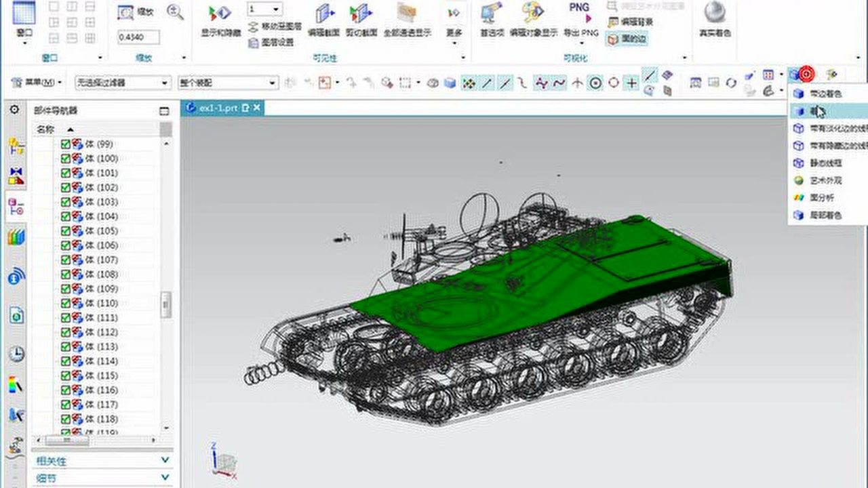Viewport: 868px width, 488px height.
Task: Uncheck the 体 (116) checkbox
Action: (x=65, y=390)
